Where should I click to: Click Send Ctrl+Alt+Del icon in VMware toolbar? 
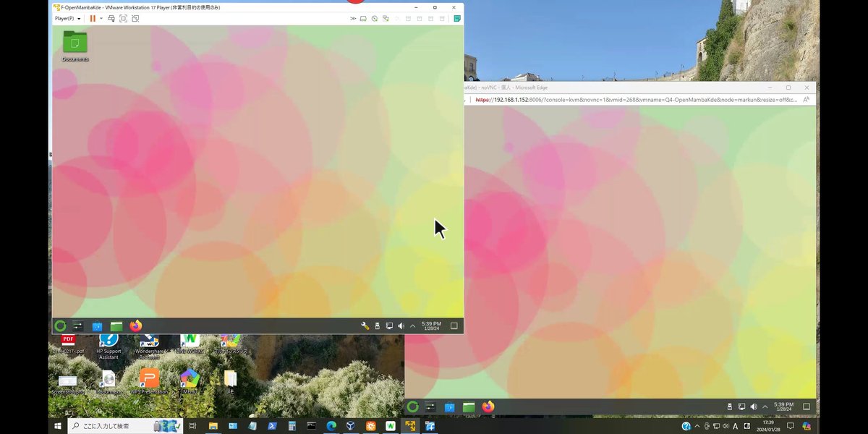tap(111, 18)
